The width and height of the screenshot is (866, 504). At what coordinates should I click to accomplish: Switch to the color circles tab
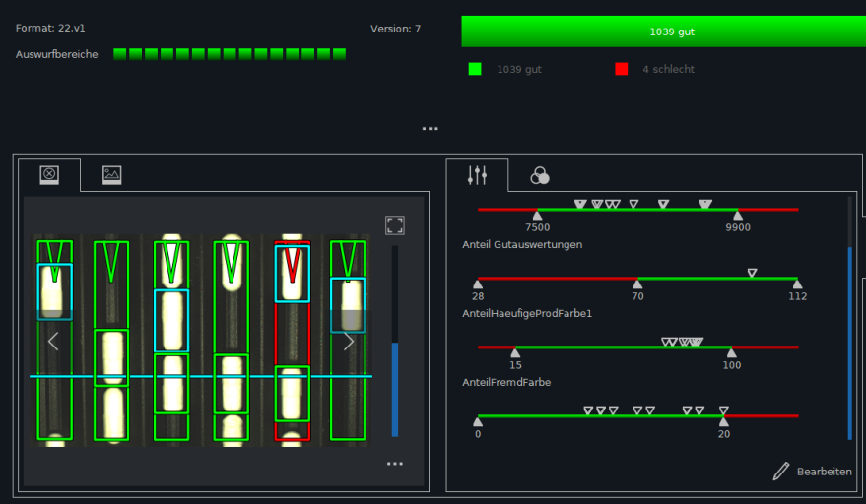pyautogui.click(x=540, y=175)
